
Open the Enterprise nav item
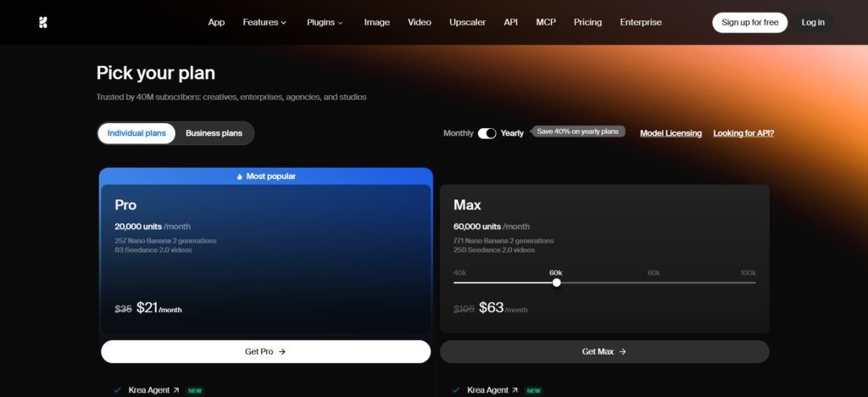tap(641, 23)
